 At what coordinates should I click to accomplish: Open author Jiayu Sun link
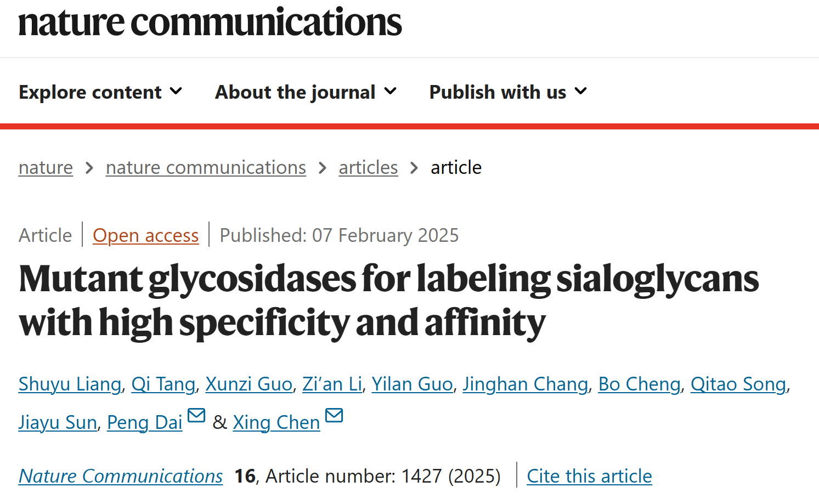pyautogui.click(x=58, y=423)
